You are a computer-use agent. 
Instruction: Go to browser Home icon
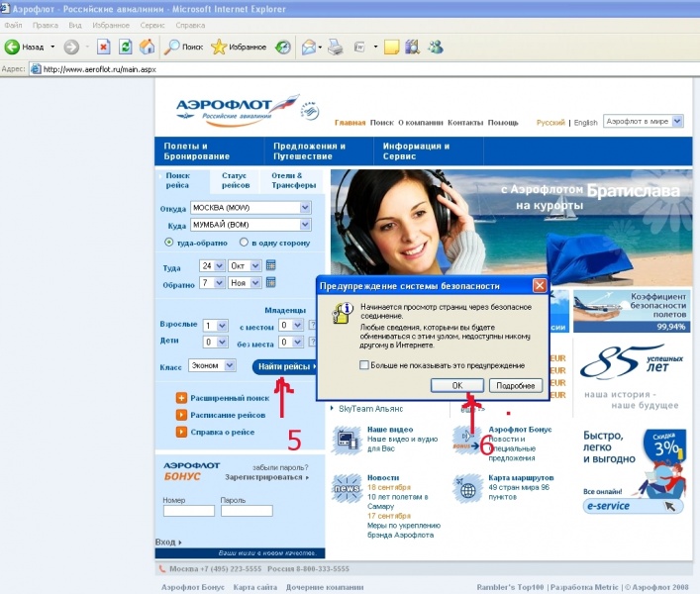tap(147, 47)
